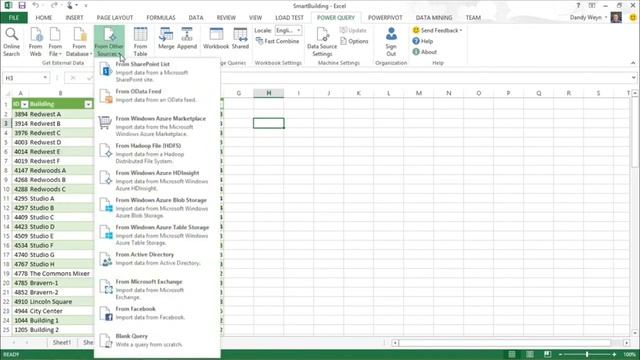This screenshot has width=640, height=360.
Task: Select From Windows Azure Marketplace
Action: click(x=157, y=126)
